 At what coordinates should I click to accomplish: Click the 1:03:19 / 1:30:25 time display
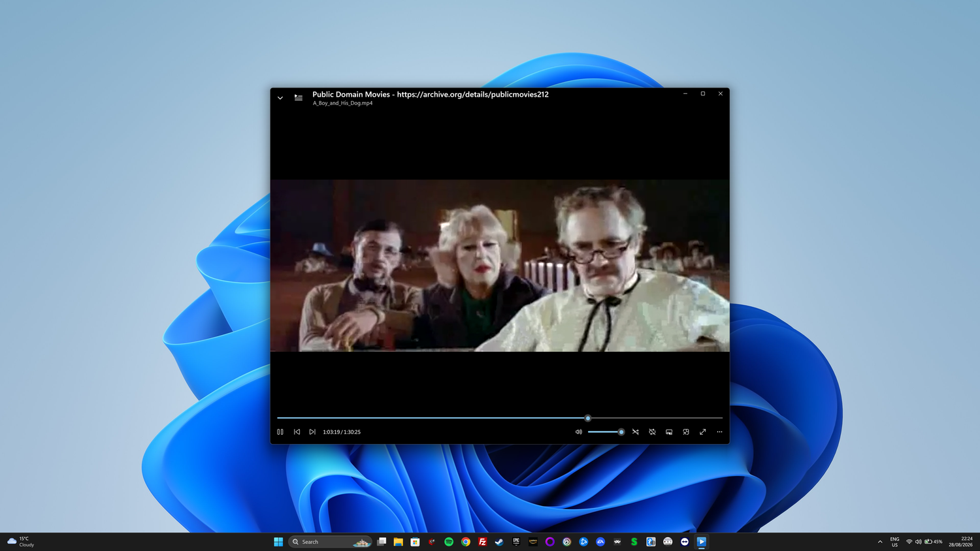[x=342, y=432]
